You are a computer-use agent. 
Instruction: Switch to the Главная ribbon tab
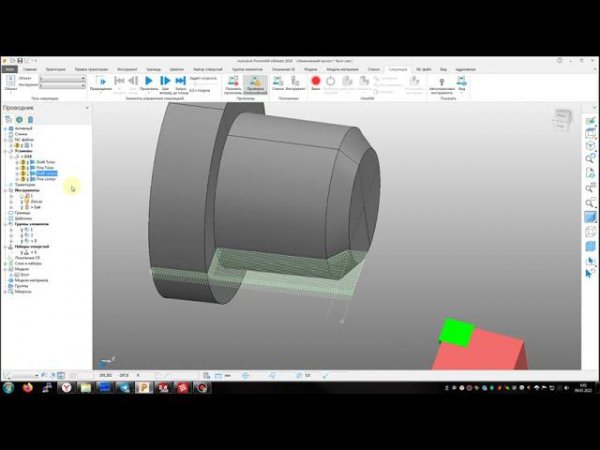pyautogui.click(x=30, y=69)
